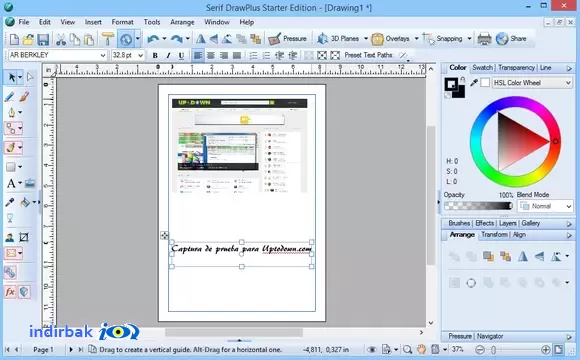Click the fx Filter Effects icon
The width and height of the screenshot is (580, 360).
[x=10, y=292]
